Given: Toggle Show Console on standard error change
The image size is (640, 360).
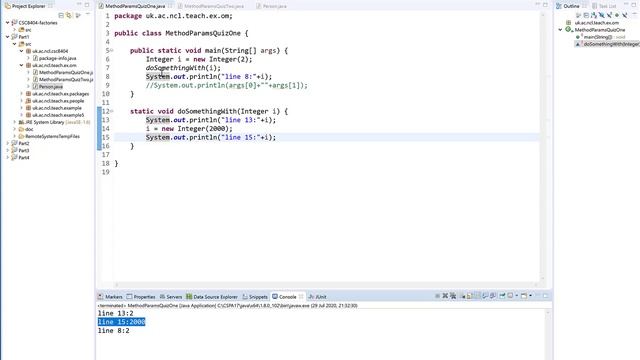Looking at the screenshot, I should [x=493, y=296].
